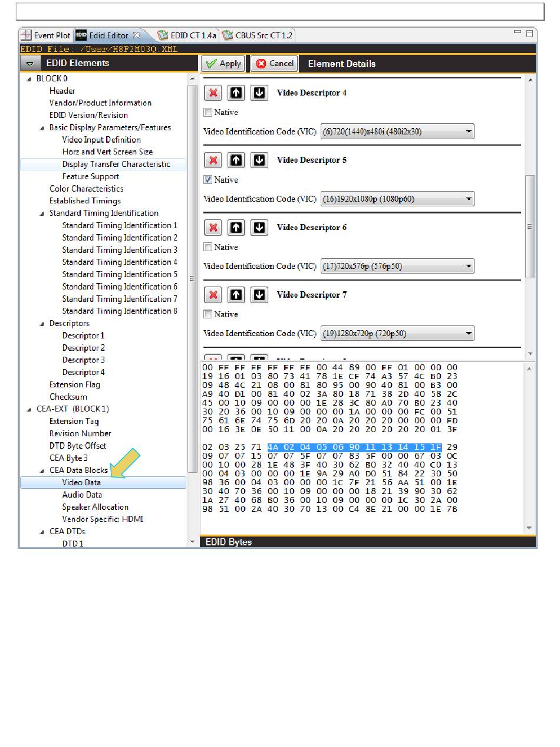Delete Video Descriptor 4 with red X
This screenshot has width=560, height=747.
tap(213, 93)
